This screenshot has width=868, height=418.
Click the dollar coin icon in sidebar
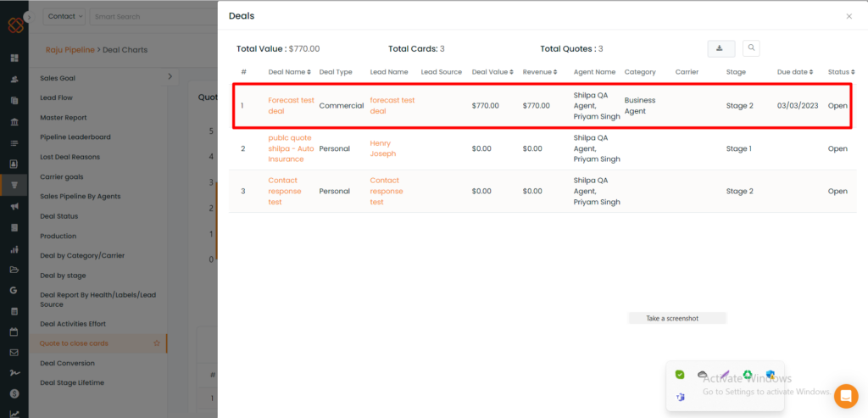coord(14,393)
